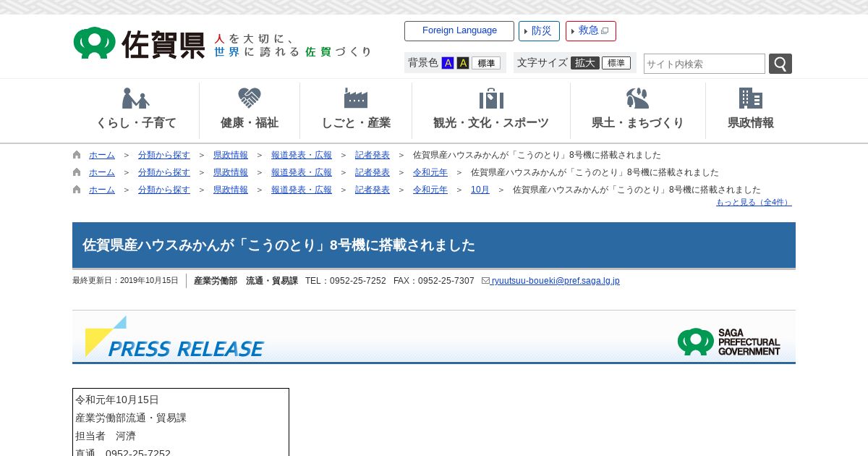Click ホーム in the third breadcrumb row

(102, 190)
